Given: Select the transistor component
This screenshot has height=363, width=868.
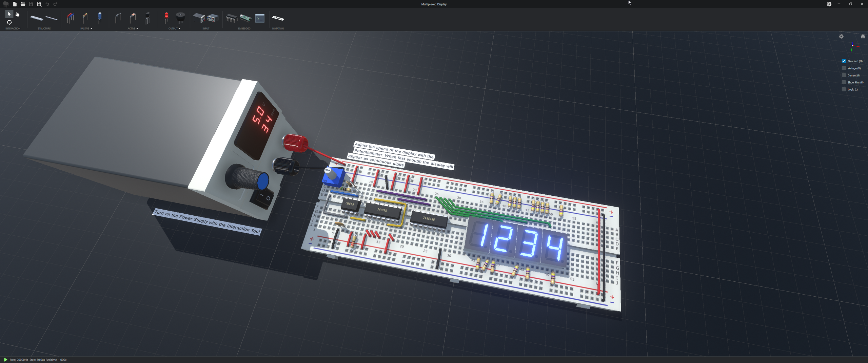Looking at the screenshot, I should 147,18.
